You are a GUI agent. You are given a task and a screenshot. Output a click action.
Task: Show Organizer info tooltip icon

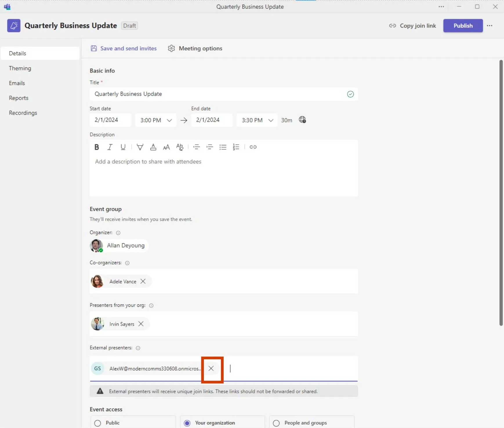(x=118, y=233)
